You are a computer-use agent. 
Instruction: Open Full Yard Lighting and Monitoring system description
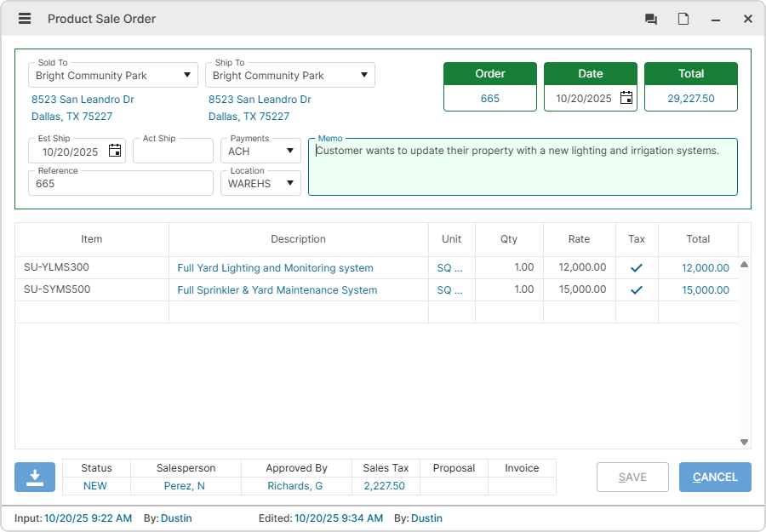tap(275, 268)
